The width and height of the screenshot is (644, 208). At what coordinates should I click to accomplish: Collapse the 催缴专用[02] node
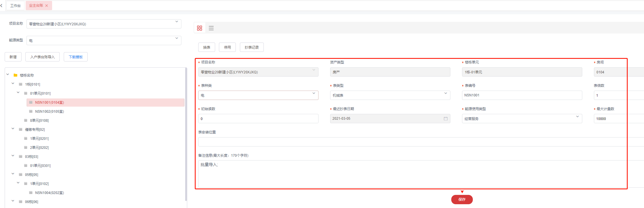[13, 129]
